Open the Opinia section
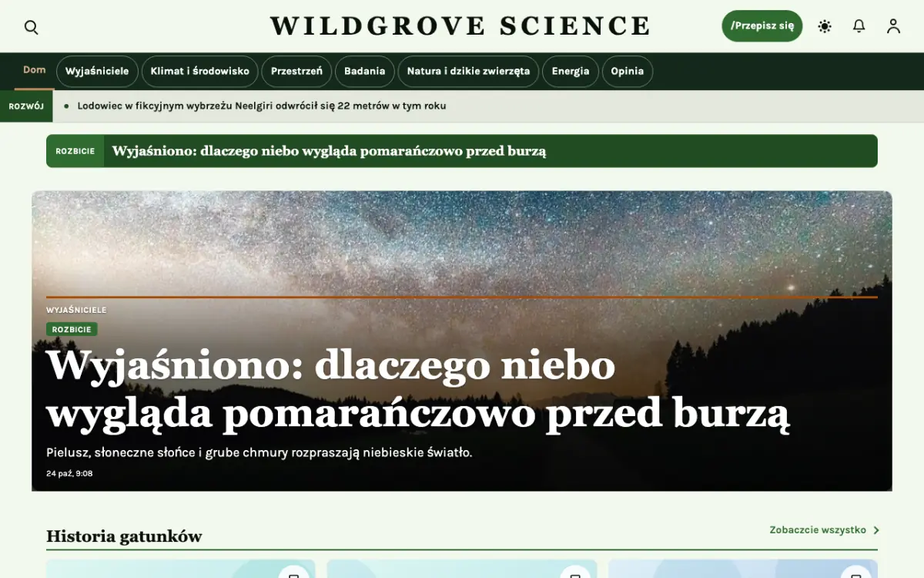The image size is (924, 578). pos(628,71)
